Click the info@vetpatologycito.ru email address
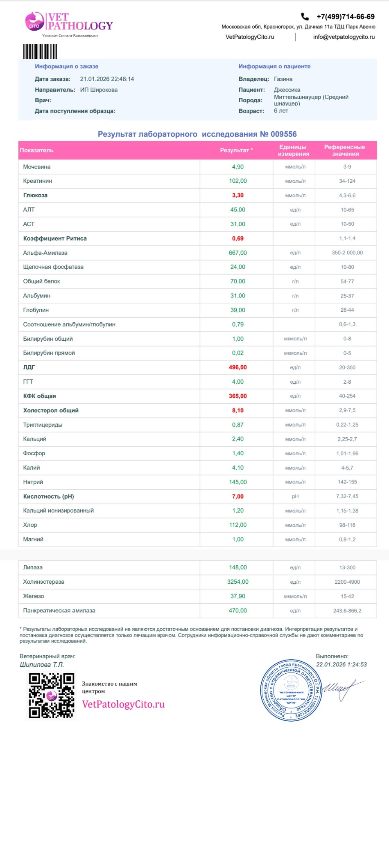 (344, 37)
